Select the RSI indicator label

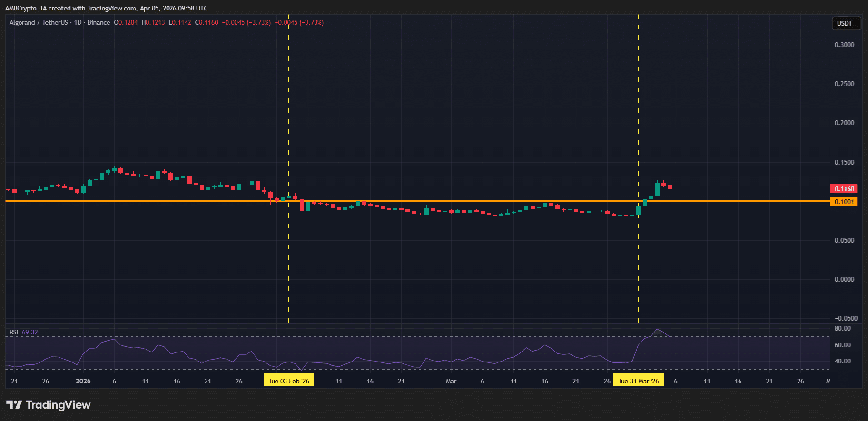click(14, 332)
